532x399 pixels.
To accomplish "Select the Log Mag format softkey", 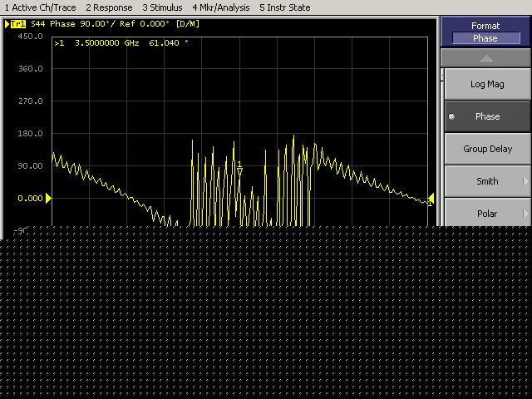I will click(487, 84).
